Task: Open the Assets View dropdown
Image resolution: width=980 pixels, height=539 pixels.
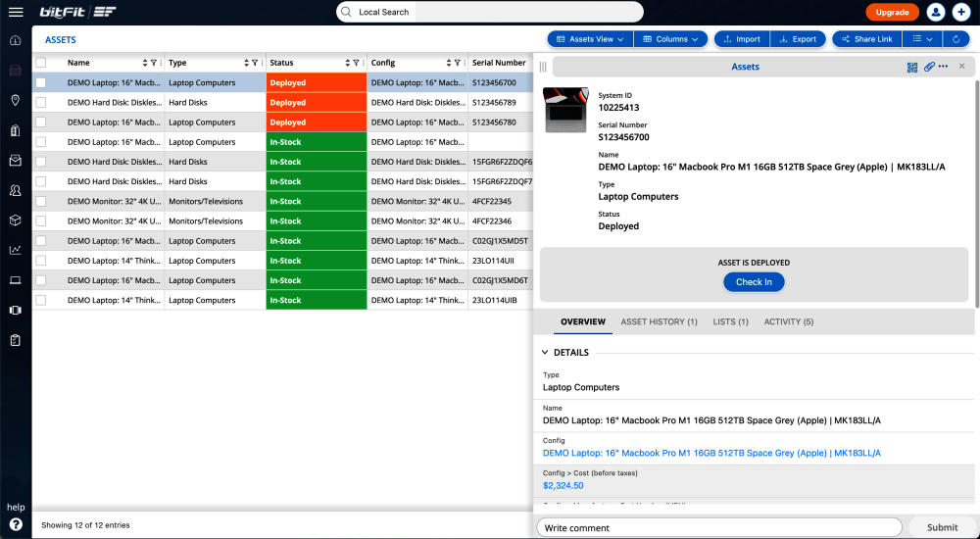Action: 590,39
